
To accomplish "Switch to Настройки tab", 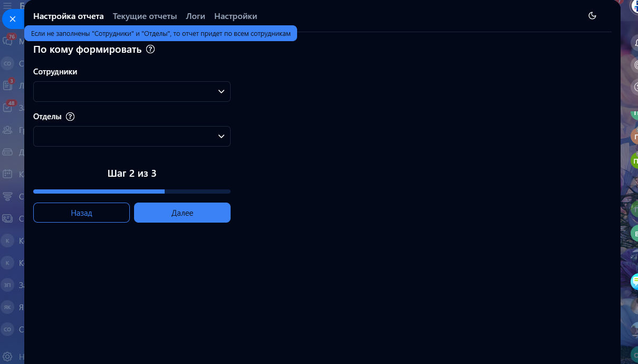I will click(x=236, y=16).
